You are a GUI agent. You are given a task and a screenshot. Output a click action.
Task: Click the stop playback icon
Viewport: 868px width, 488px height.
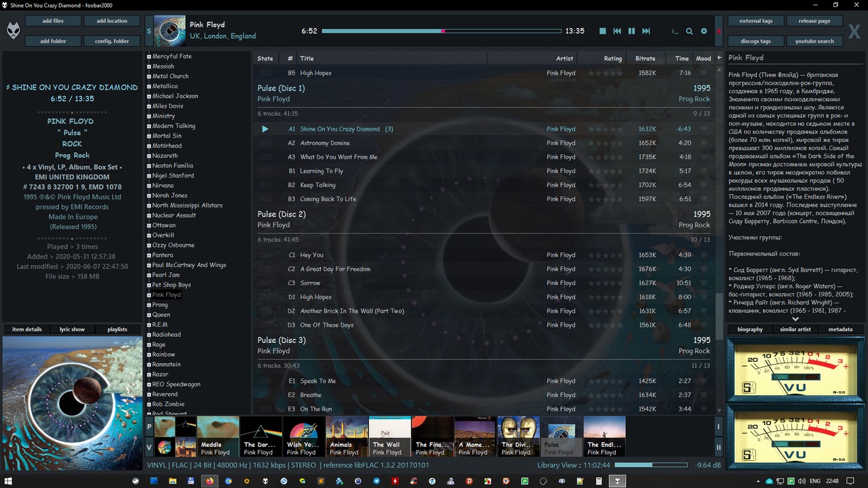point(602,31)
